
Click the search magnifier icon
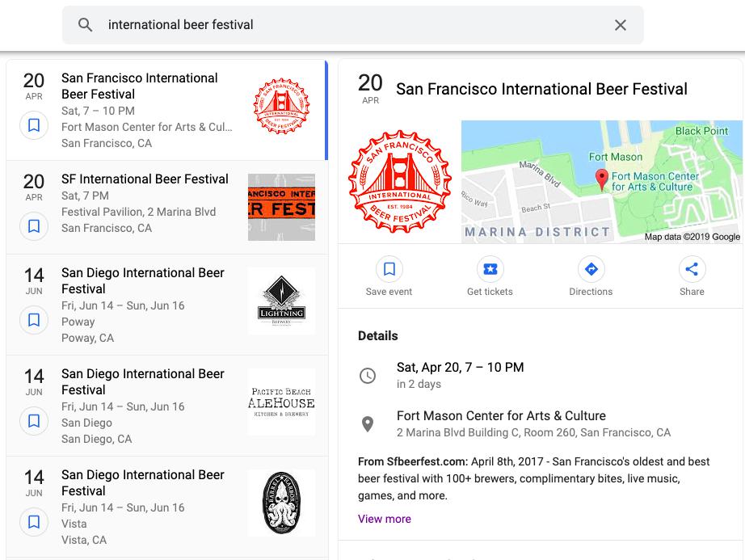pyautogui.click(x=85, y=25)
